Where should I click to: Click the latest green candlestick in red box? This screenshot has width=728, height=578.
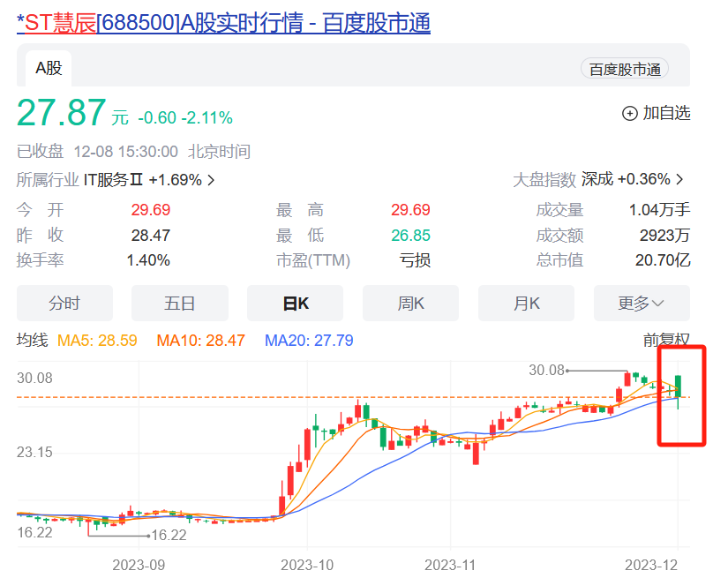coord(679,387)
